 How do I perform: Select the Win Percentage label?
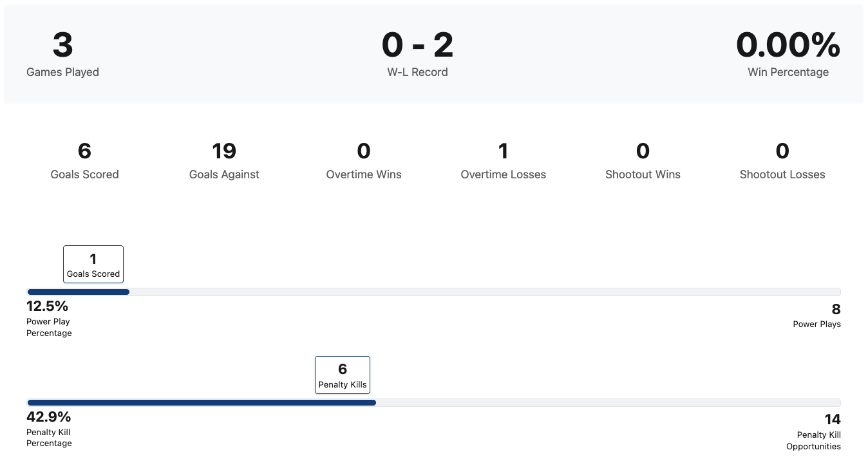point(788,72)
